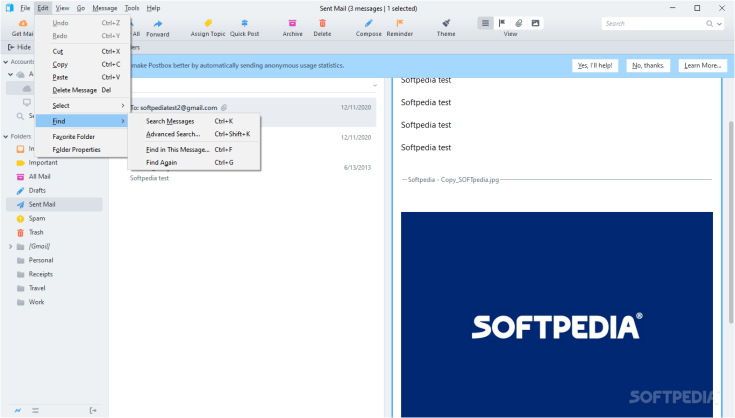Choose Copy in the Edit menu
The image size is (735, 418).
tap(82, 64)
